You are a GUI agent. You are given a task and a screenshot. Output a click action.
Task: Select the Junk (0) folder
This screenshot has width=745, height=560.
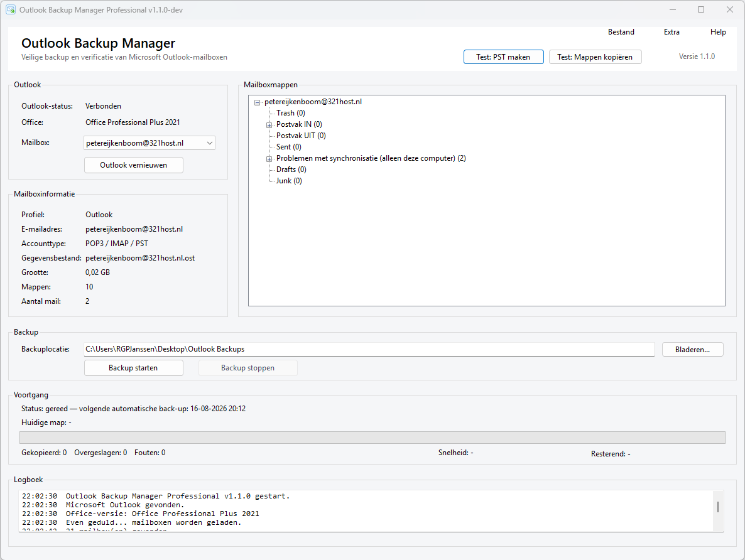289,181
